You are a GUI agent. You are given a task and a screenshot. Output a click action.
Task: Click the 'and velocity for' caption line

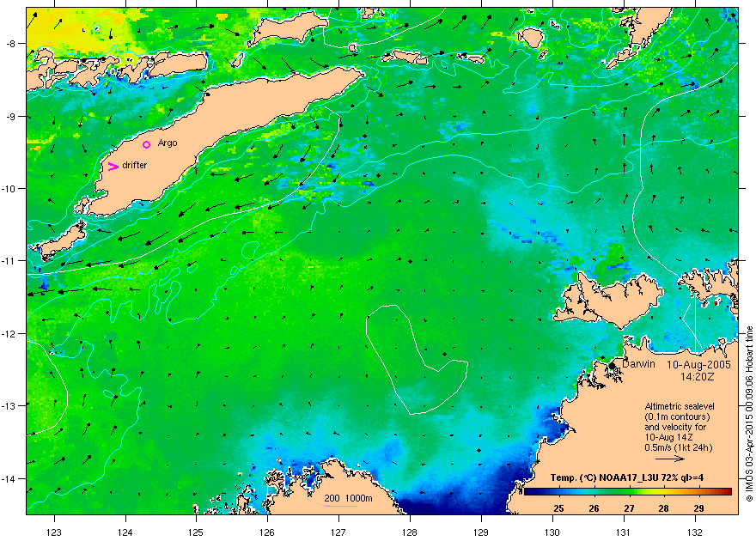[675, 427]
